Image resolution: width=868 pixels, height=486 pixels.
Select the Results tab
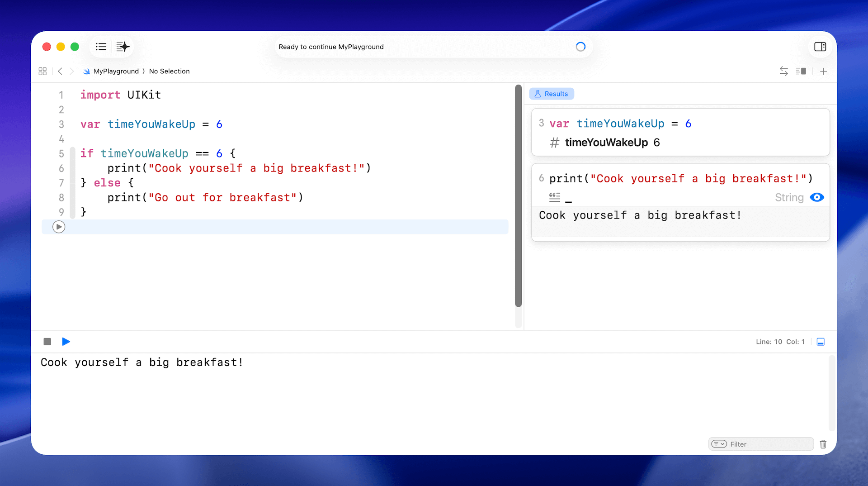point(552,94)
